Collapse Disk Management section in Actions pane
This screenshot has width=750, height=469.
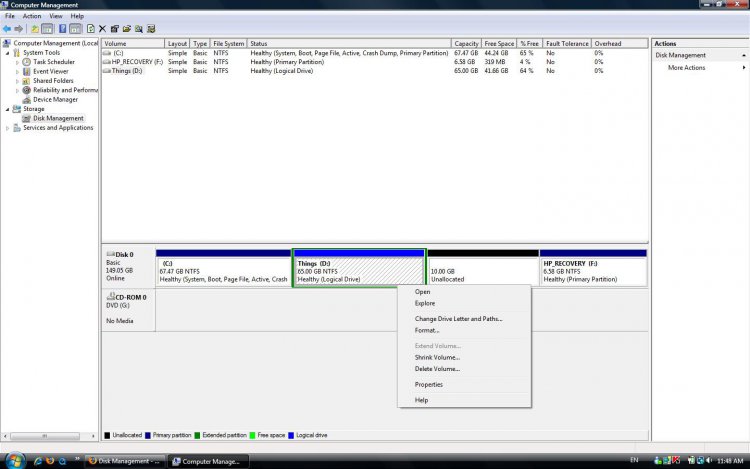point(743,55)
